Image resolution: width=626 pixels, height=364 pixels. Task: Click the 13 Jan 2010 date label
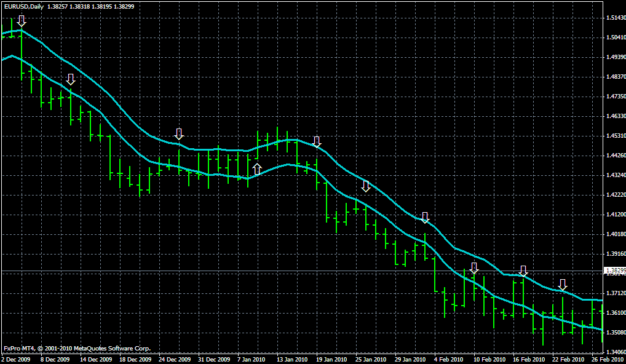[x=293, y=359]
